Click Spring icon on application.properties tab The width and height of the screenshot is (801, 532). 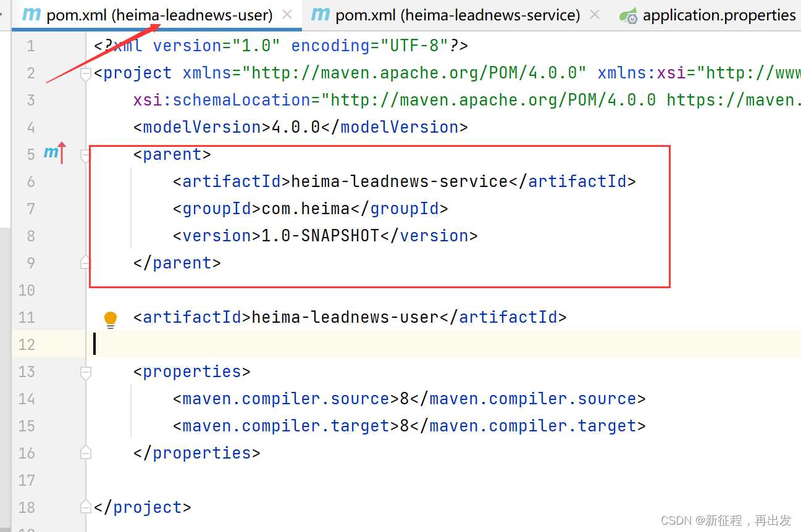[629, 15]
